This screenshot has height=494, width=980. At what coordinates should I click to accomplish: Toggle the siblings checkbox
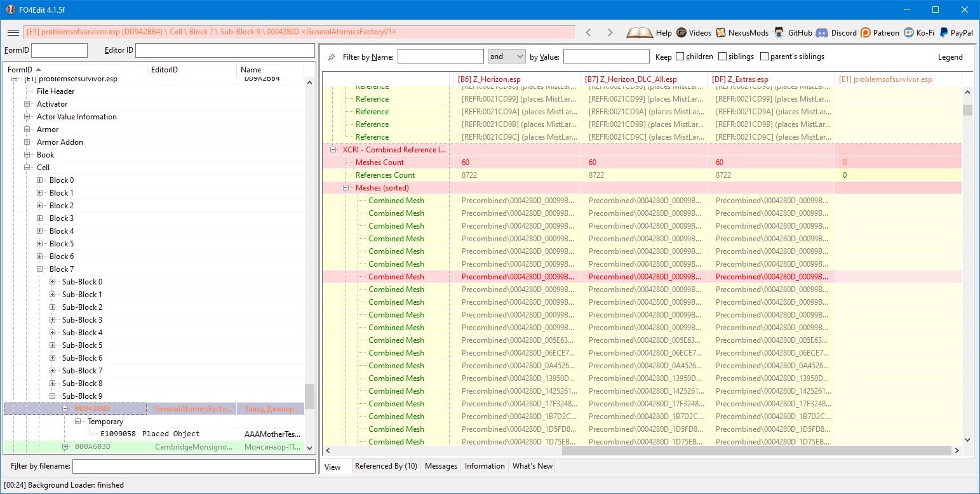[x=722, y=57]
